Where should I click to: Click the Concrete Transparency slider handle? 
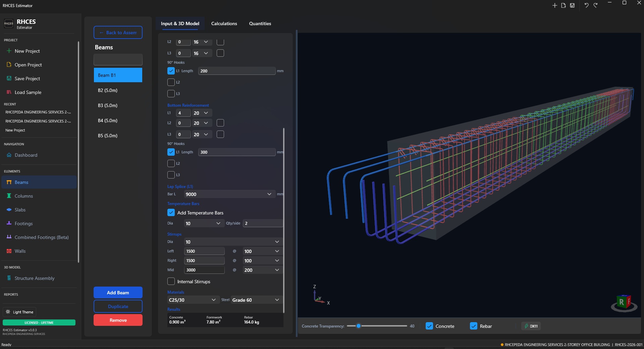pos(359,326)
